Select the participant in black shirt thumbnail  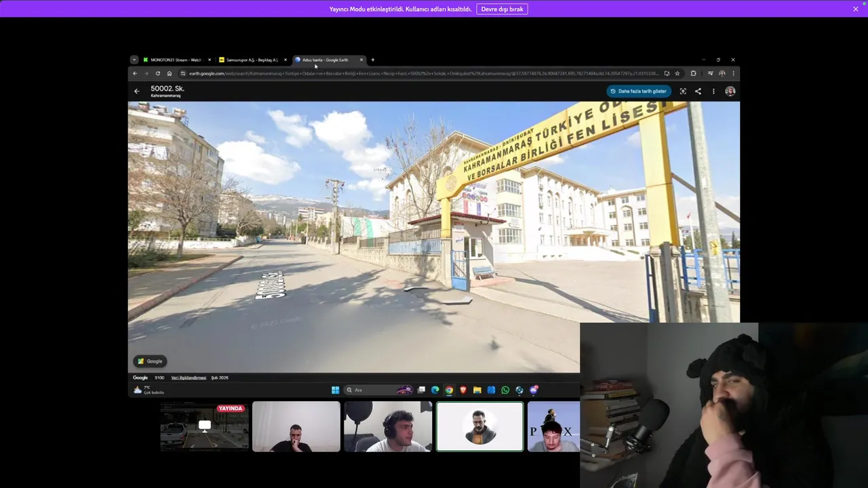pyautogui.click(x=296, y=426)
